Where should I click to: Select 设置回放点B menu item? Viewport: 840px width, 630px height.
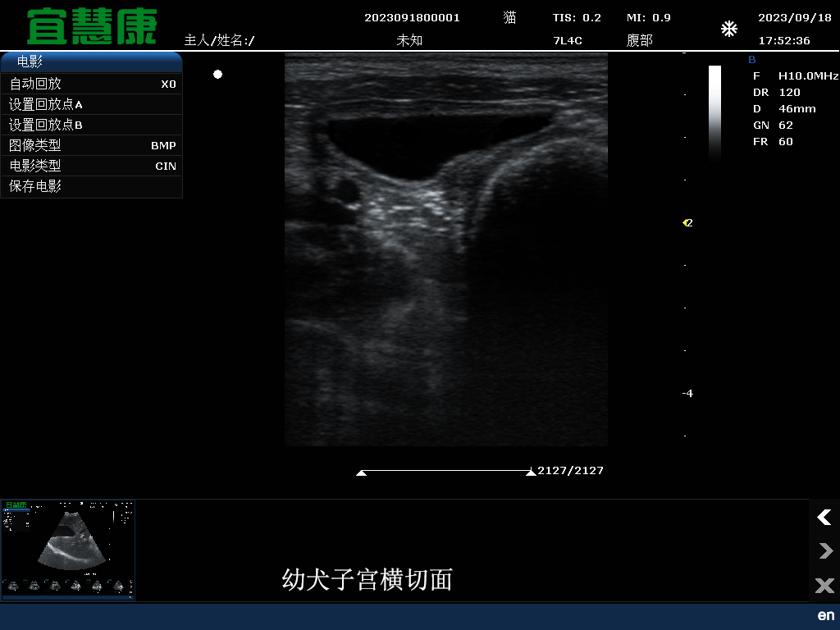pos(91,125)
